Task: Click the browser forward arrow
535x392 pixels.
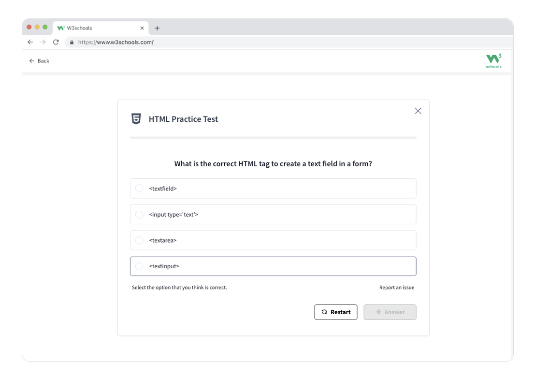Action: [43, 42]
